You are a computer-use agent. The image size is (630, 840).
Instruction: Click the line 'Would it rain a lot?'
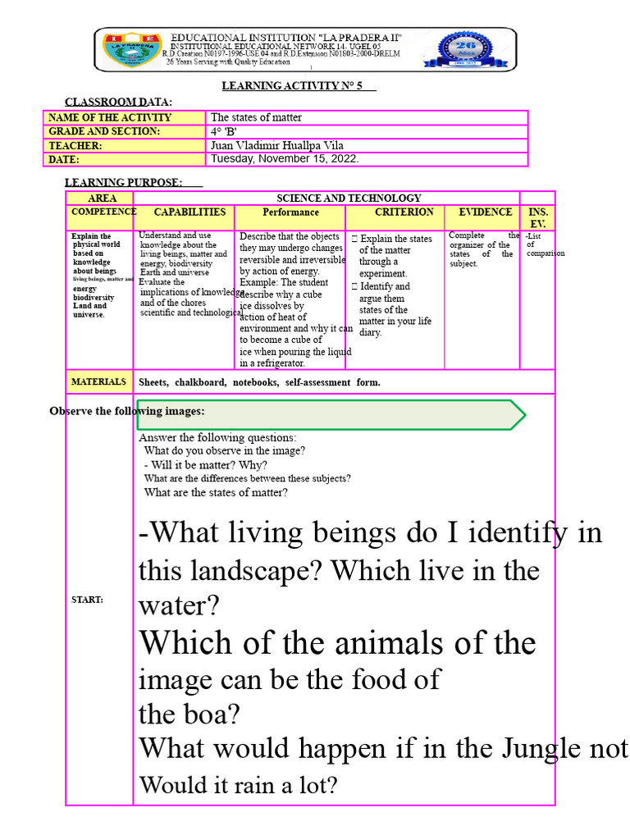(239, 785)
